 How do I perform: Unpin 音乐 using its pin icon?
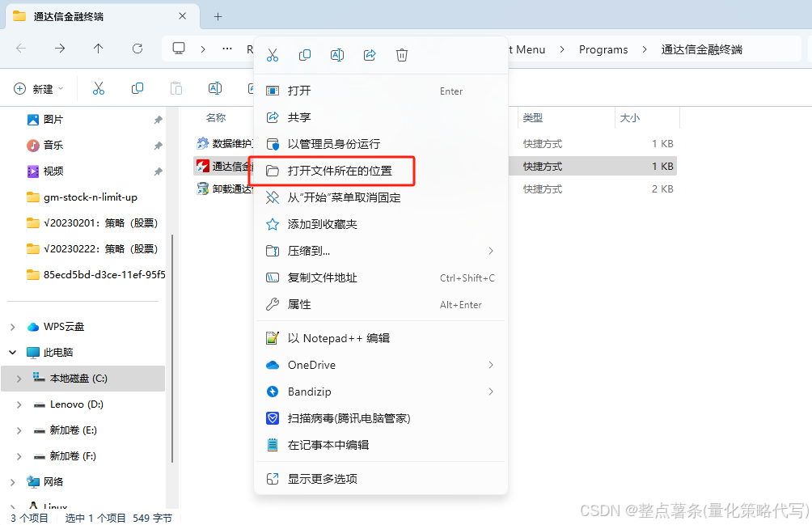(158, 146)
